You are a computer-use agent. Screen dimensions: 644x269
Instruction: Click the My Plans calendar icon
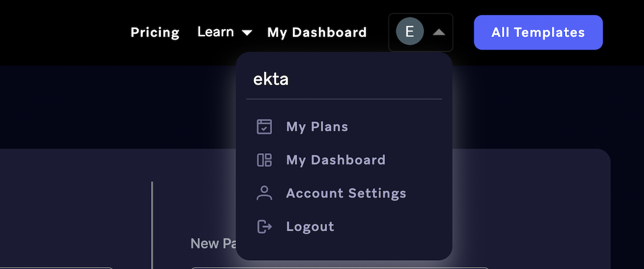point(264,127)
